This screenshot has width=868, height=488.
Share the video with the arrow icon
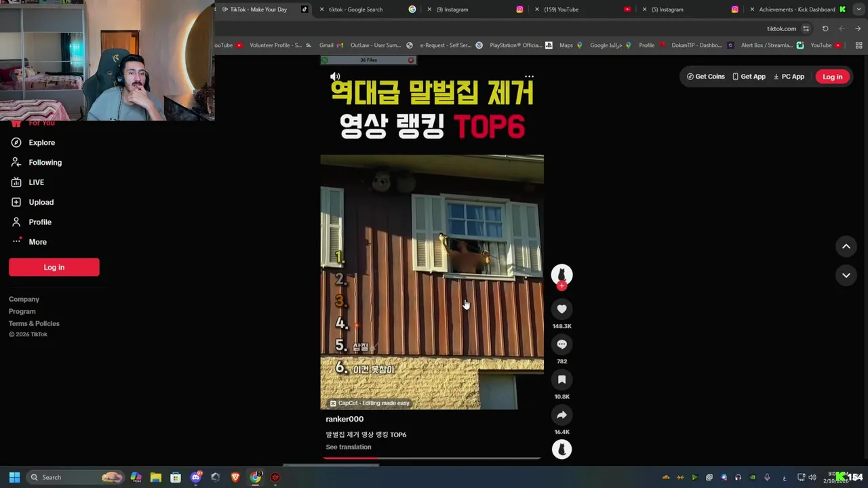561,415
